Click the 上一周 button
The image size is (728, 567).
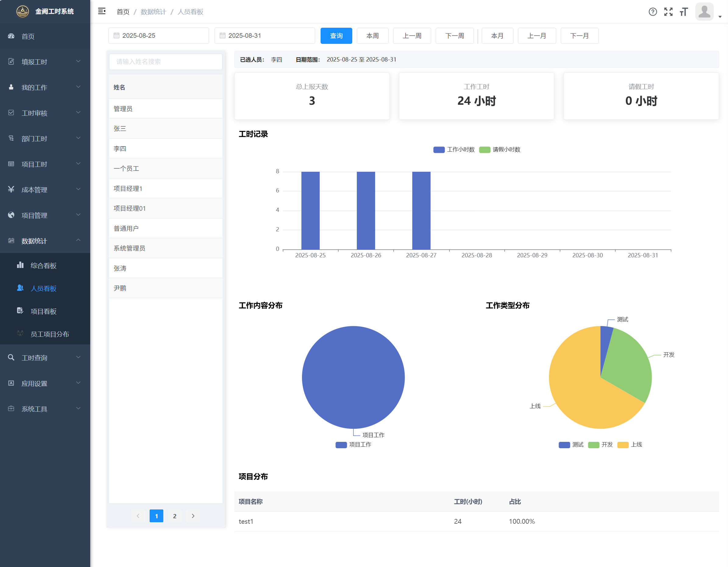pos(412,36)
